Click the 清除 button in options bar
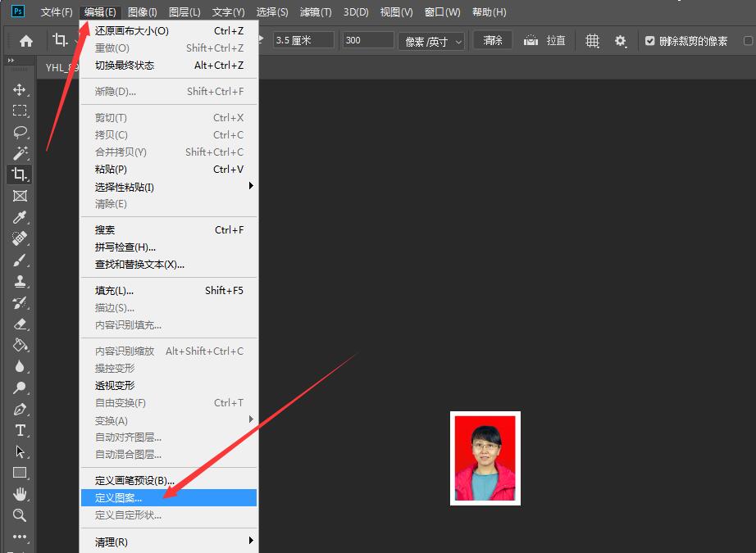 493,40
